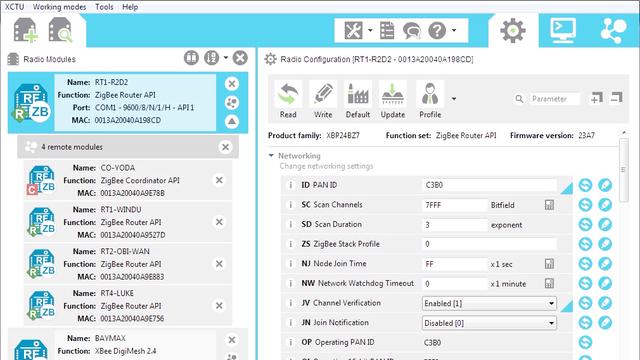Click the sort modules icon in Radio Modules

pyautogui.click(x=212, y=58)
